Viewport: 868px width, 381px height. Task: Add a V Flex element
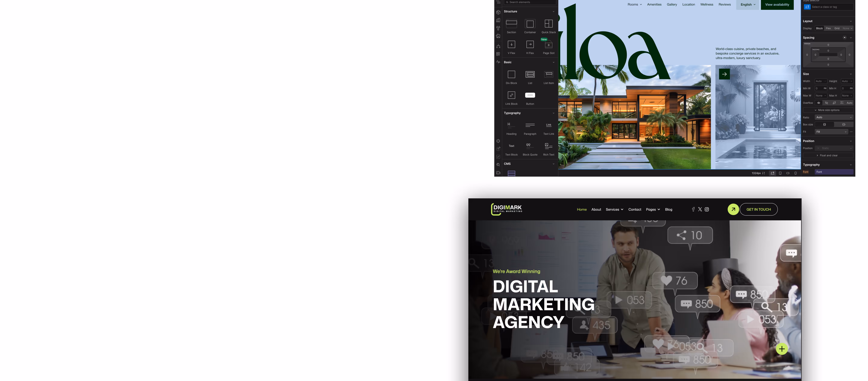511,47
